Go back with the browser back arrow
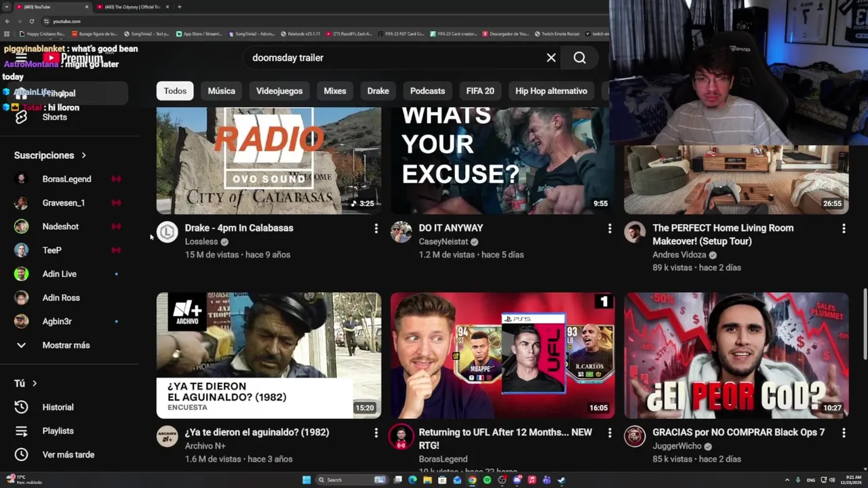The width and height of the screenshot is (868, 488). pyautogui.click(x=7, y=21)
